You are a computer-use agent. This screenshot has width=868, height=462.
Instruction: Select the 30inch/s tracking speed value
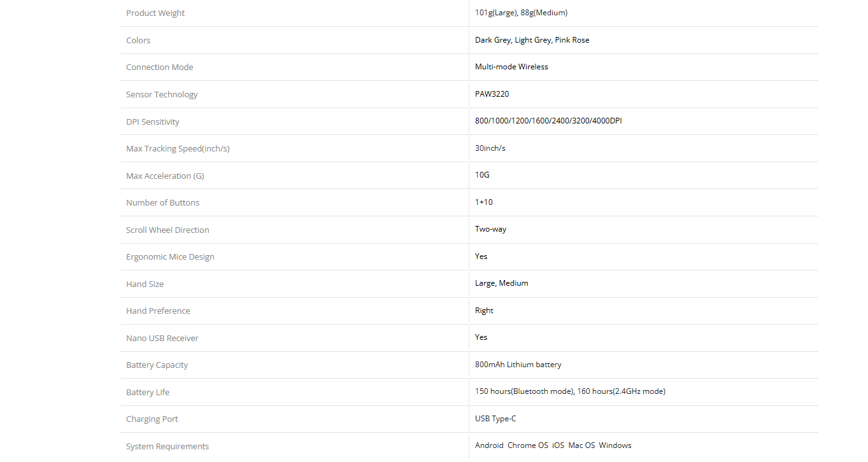click(x=490, y=148)
